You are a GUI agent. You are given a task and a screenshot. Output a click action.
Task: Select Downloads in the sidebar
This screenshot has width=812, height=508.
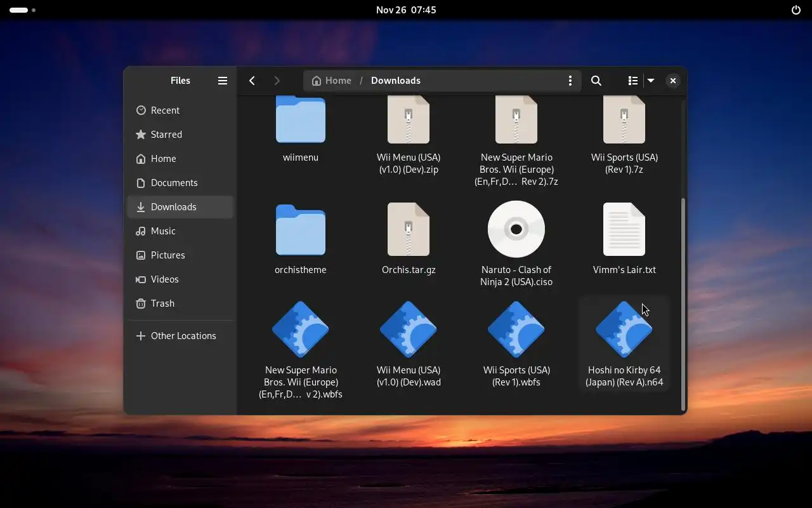[181, 207]
